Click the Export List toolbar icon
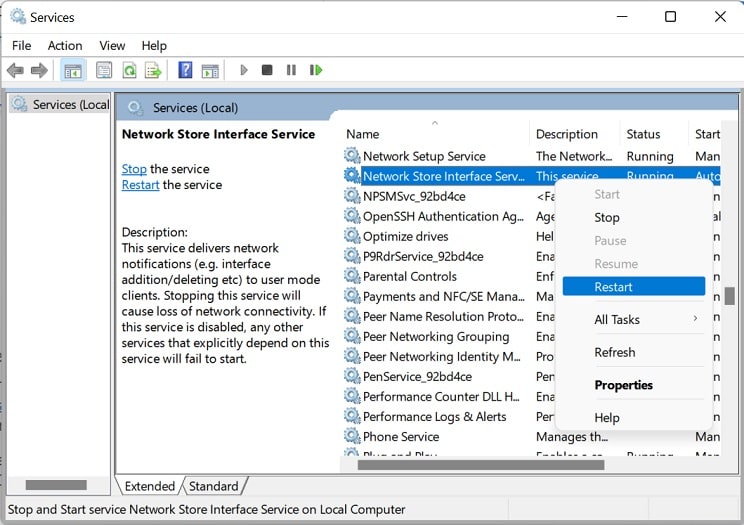This screenshot has height=525, width=744. pyautogui.click(x=153, y=71)
